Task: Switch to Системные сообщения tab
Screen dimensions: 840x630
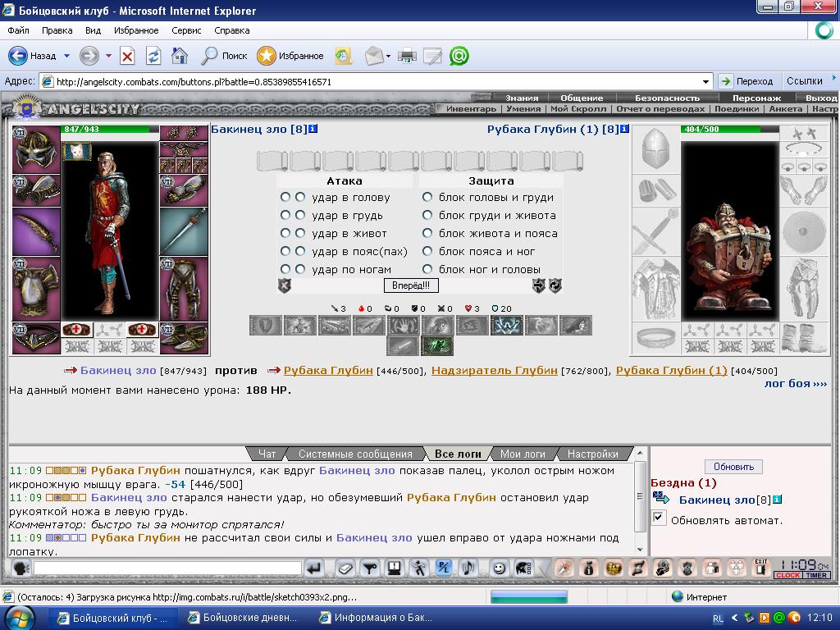Action: [355, 454]
